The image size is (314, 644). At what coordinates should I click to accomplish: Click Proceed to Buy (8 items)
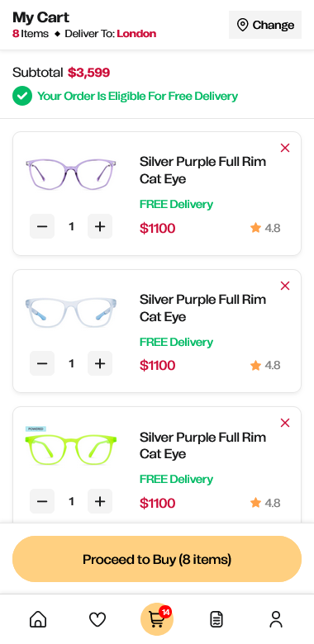tap(157, 559)
